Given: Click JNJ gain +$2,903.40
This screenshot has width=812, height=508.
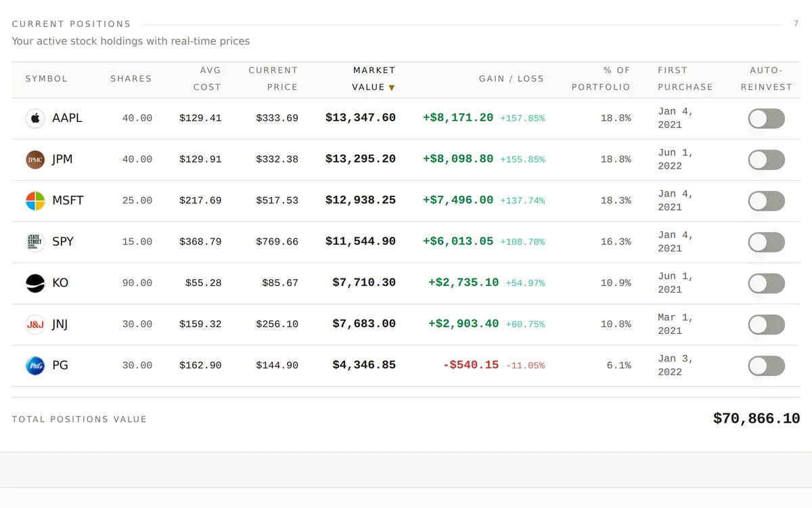Looking at the screenshot, I should [x=464, y=324].
